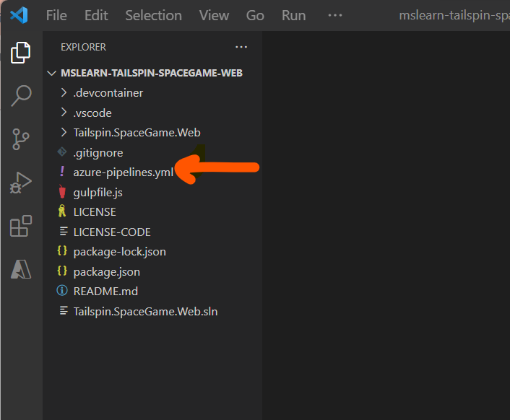Open the File menu
This screenshot has height=420, width=510.
click(x=56, y=15)
